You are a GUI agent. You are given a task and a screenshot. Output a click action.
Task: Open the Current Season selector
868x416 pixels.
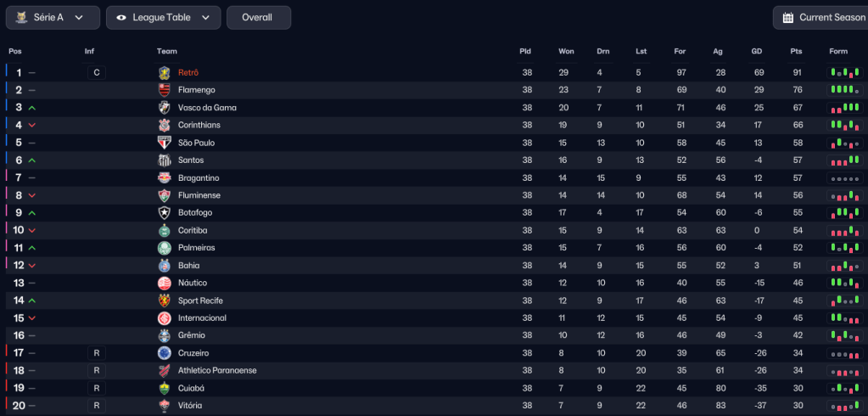821,18
